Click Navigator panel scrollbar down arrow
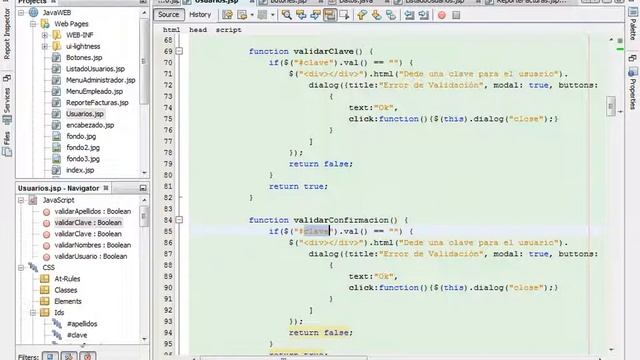This screenshot has height=360, width=640. coord(144,339)
